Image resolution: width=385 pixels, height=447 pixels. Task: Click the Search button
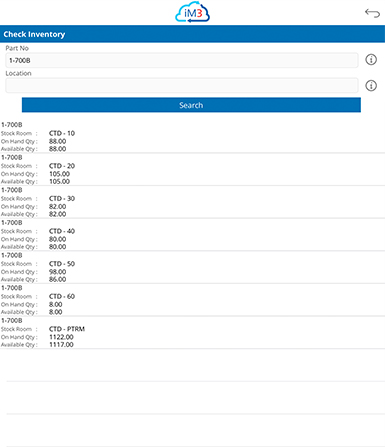(x=191, y=105)
